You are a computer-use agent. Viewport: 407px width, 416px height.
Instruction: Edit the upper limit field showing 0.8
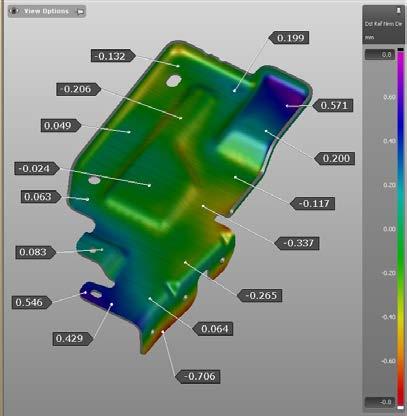(x=380, y=55)
